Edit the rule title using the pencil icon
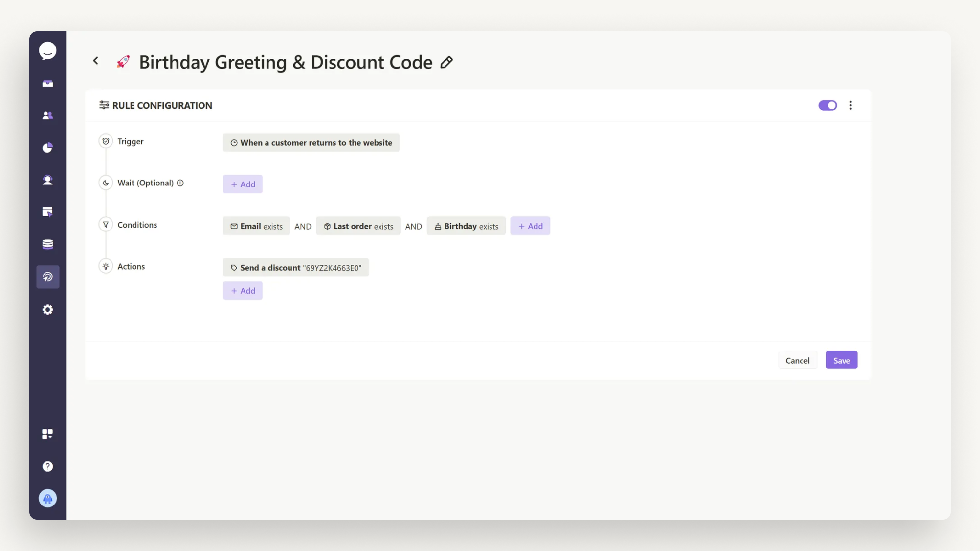Viewport: 980px width, 551px height. (x=446, y=62)
